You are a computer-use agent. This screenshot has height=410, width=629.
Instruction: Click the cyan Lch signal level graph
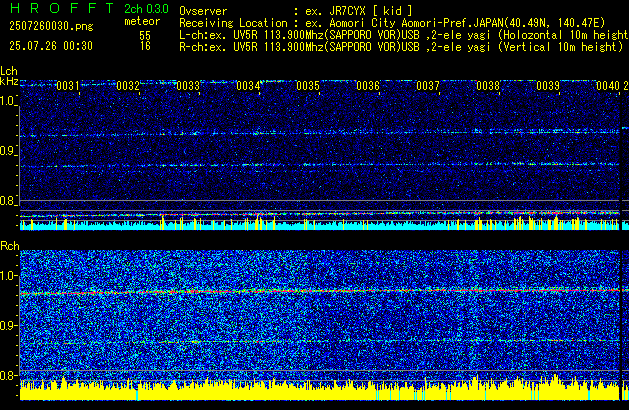[x=320, y=225]
